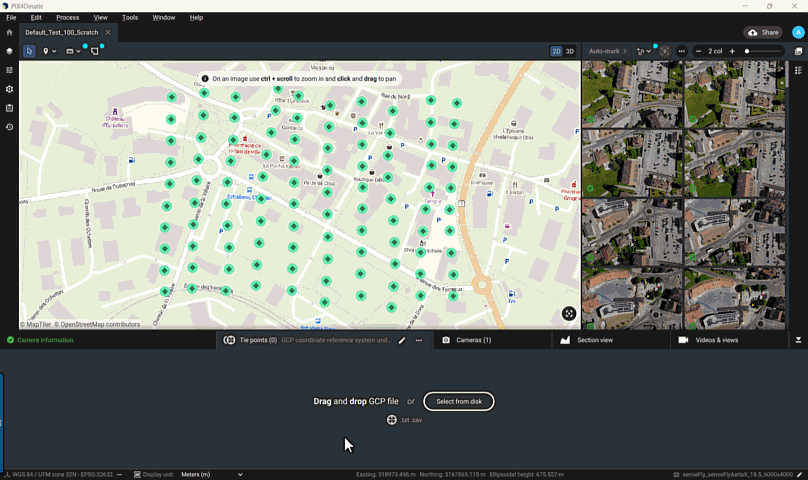808x480 pixels.
Task: Click the Home icon in left sidebar
Action: [9, 32]
